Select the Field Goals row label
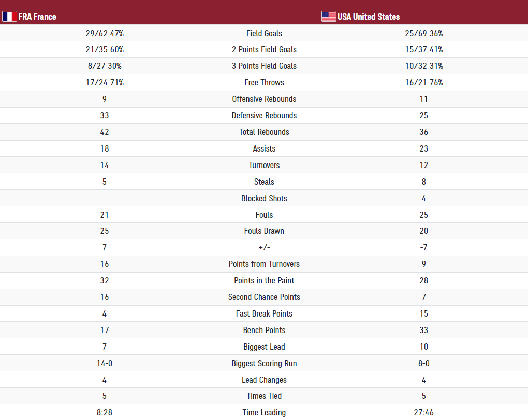The width and height of the screenshot is (528, 420). (264, 33)
